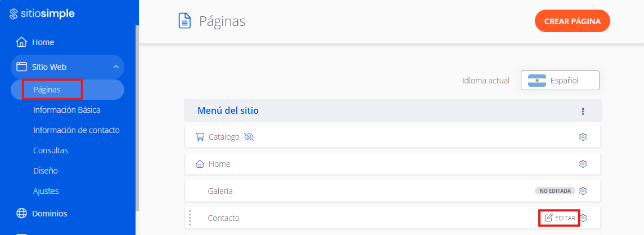Navigate to Diseño settings

tap(46, 171)
